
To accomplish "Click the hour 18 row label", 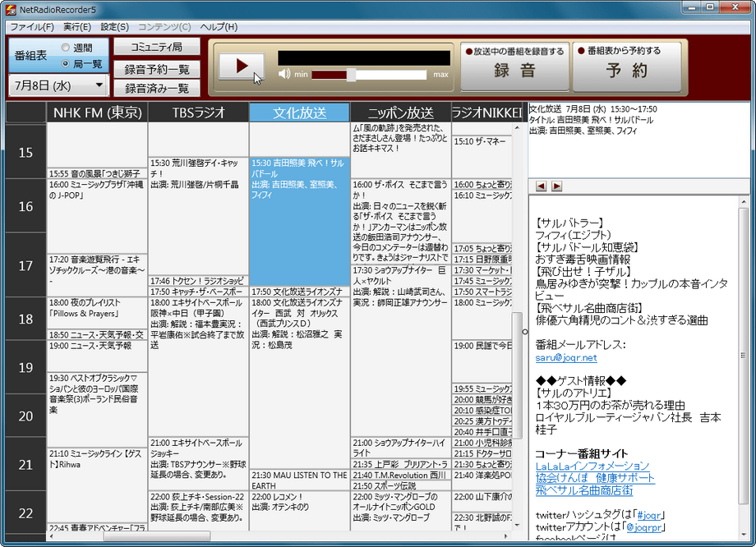I will point(26,319).
